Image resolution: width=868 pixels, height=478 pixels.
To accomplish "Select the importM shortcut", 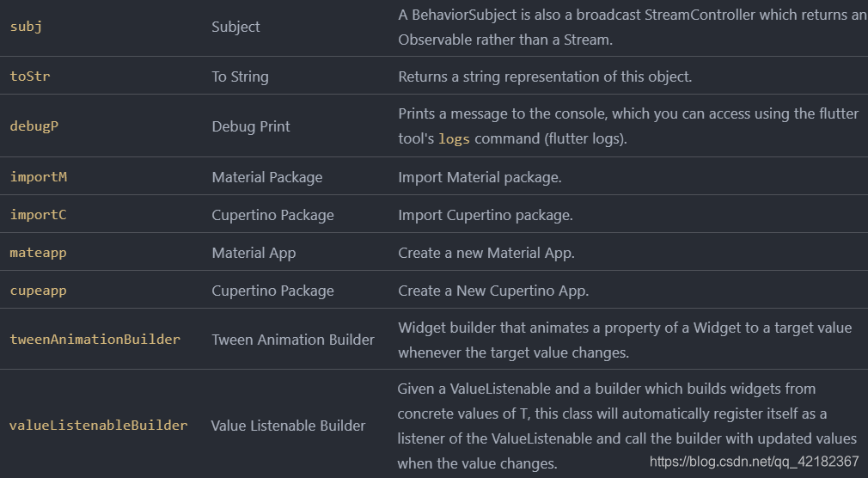I will point(38,177).
